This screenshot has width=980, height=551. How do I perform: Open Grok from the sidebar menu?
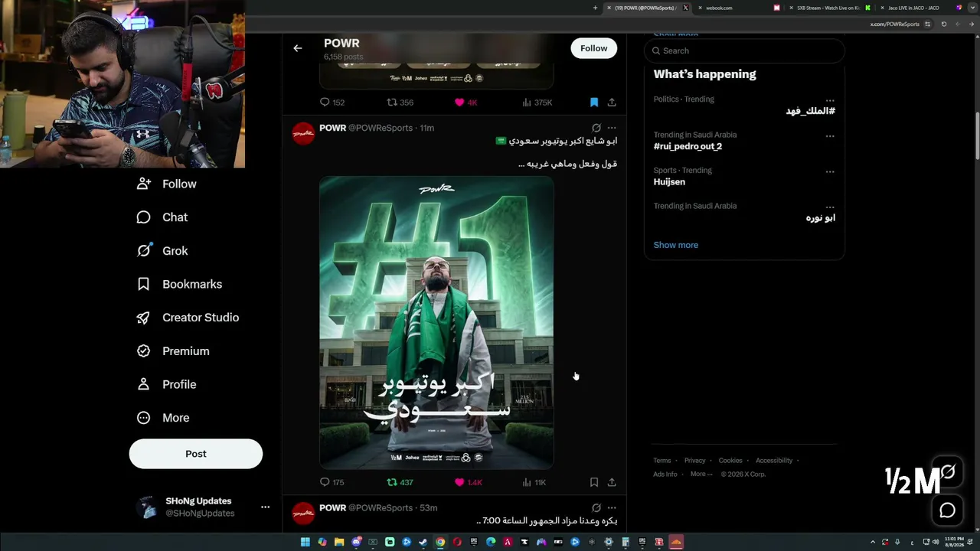162,251
